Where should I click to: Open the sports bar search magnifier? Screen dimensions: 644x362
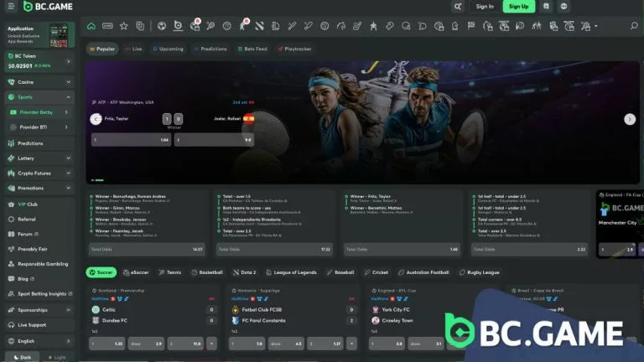pyautogui.click(x=634, y=26)
